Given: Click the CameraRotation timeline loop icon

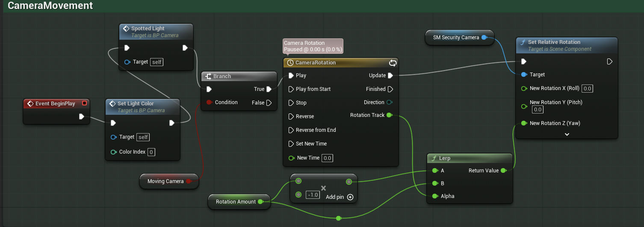Looking at the screenshot, I should tap(392, 63).
